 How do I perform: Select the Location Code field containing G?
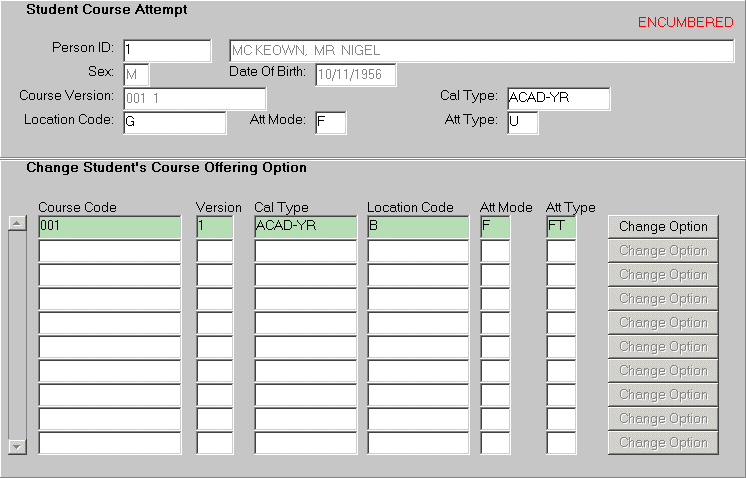pyautogui.click(x=175, y=122)
